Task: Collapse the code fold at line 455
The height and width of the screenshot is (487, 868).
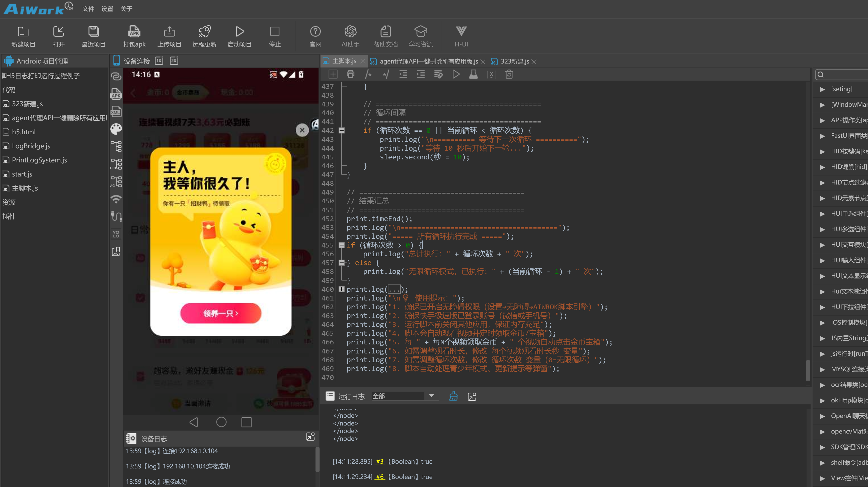Action: (341, 245)
